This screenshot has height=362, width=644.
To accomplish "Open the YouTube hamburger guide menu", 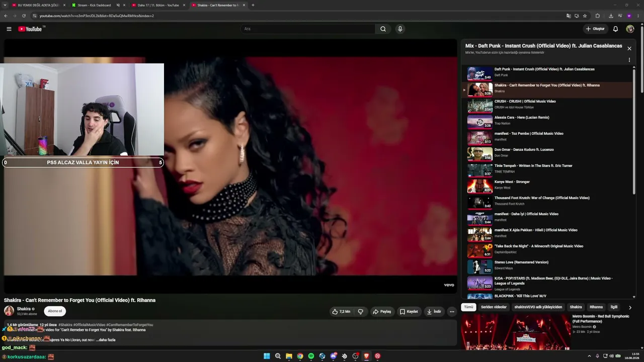I will [9, 29].
